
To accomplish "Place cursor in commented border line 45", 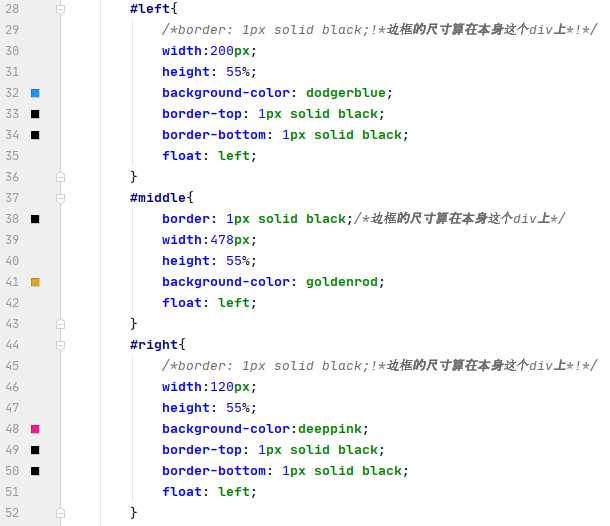I will pyautogui.click(x=379, y=366).
